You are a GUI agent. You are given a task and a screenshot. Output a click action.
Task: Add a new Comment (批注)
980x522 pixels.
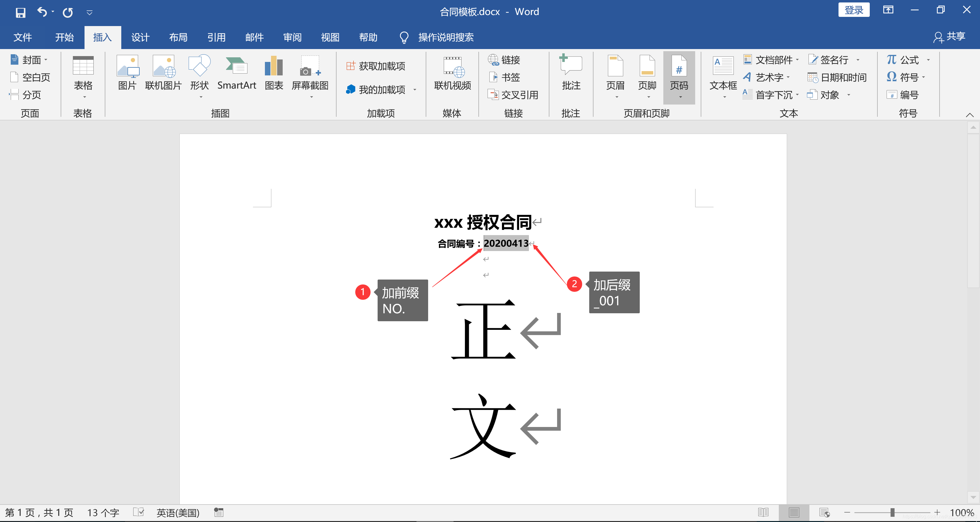pos(571,73)
